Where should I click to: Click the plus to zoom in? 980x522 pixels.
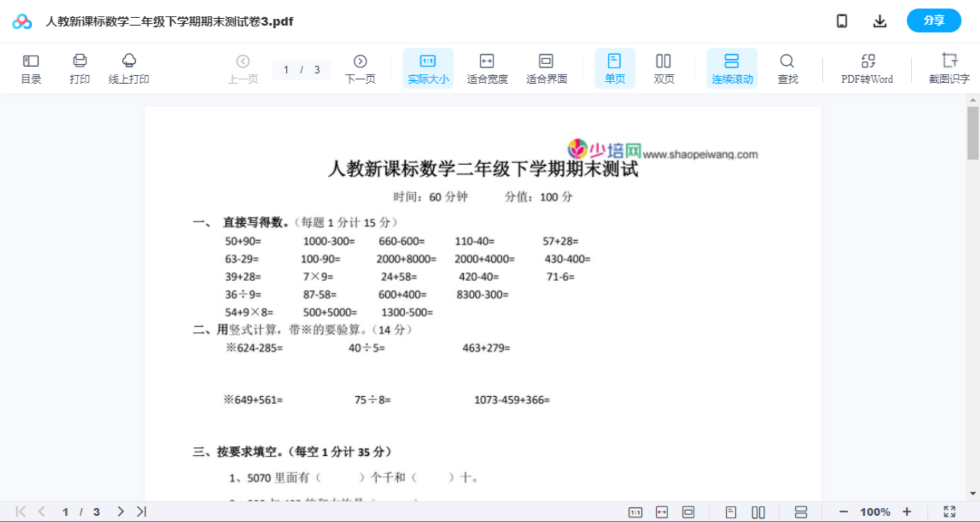[x=908, y=511]
